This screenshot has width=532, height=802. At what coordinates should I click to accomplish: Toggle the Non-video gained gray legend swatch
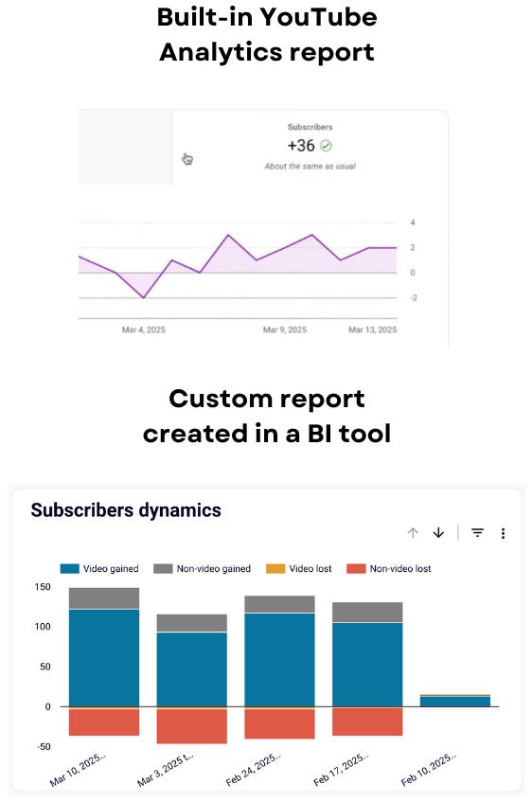(x=163, y=569)
